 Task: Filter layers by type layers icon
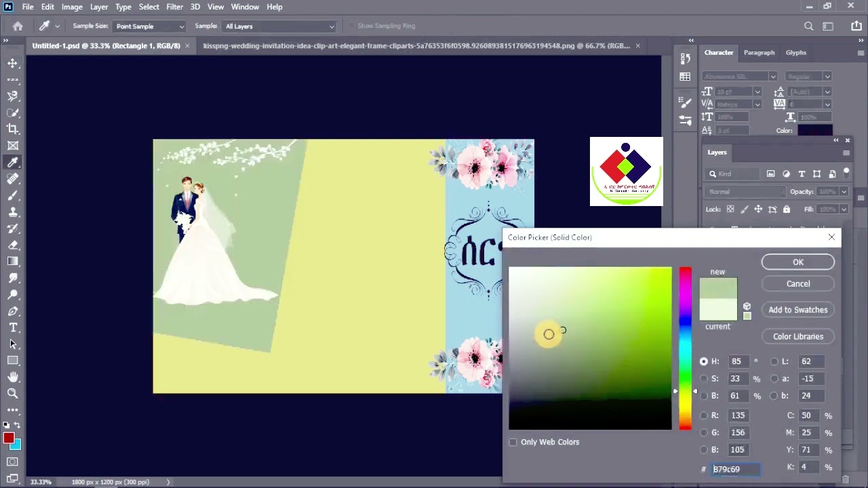(802, 174)
